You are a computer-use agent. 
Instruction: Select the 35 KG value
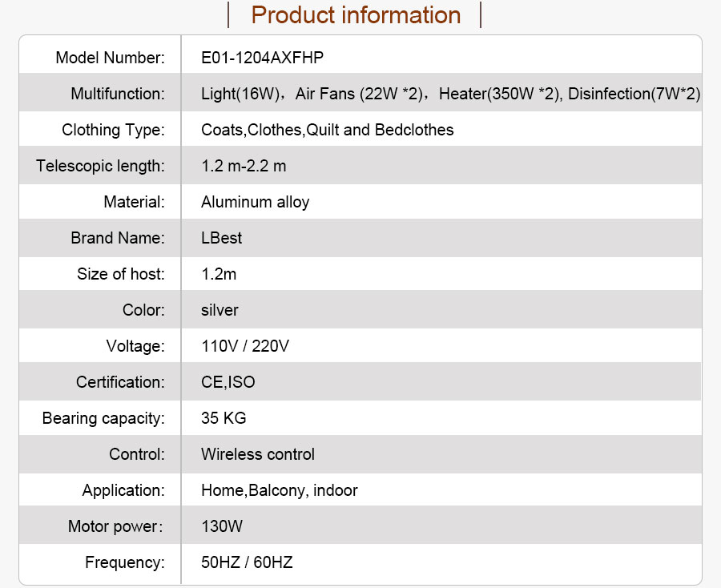(224, 418)
